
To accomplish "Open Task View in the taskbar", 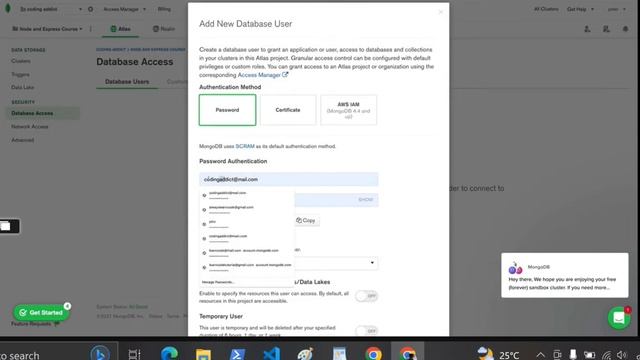I will point(134,354).
